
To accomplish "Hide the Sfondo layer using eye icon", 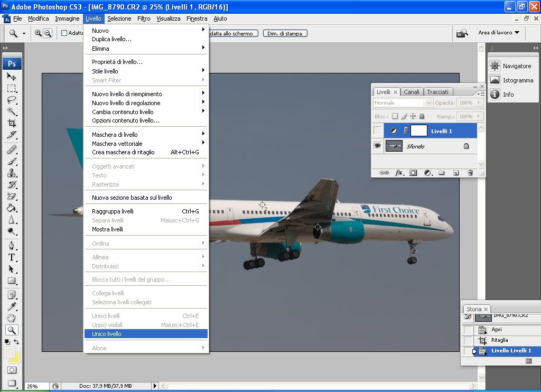I will [x=377, y=146].
